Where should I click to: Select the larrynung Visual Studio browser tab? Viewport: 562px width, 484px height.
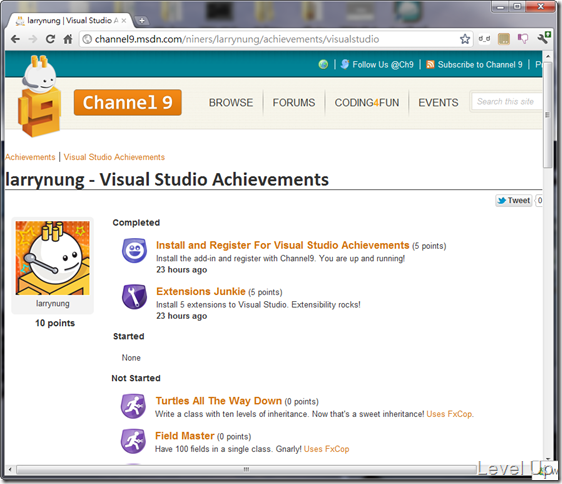click(70, 21)
